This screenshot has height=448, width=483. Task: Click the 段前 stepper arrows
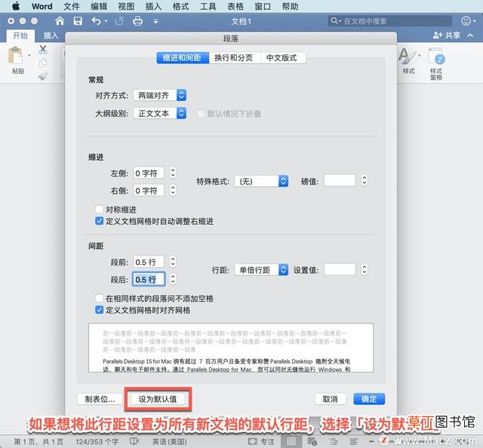(x=173, y=262)
